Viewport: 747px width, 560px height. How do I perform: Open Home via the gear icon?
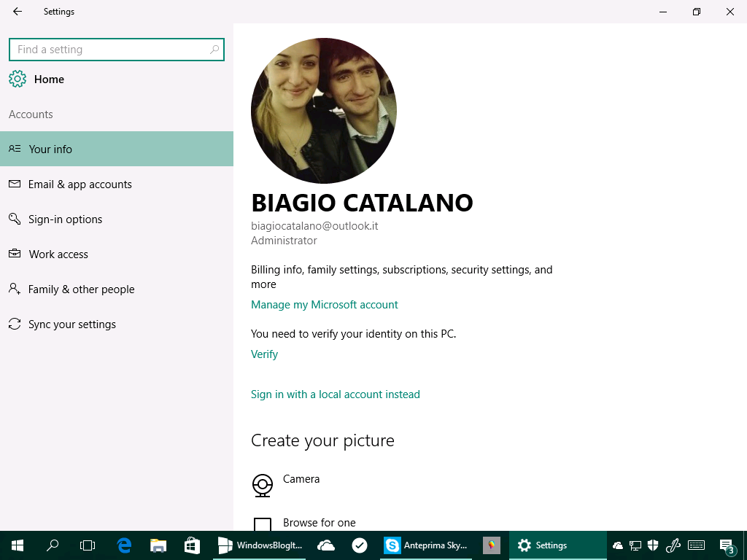[x=18, y=79]
